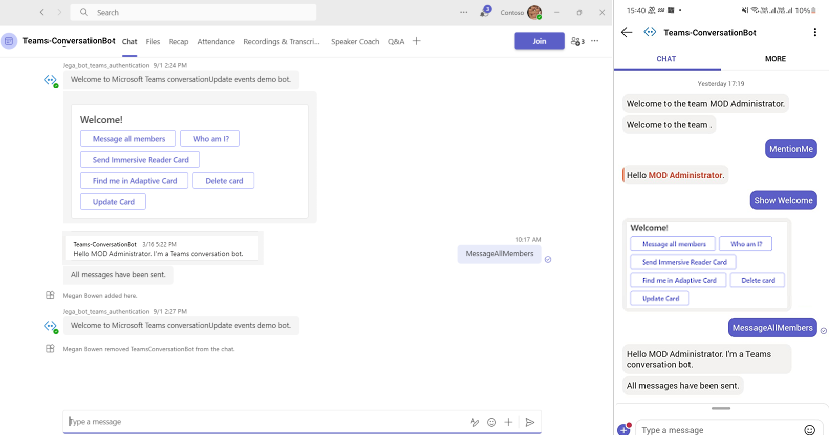Click the Join meeting button
This screenshot has height=435, width=840.
[539, 41]
